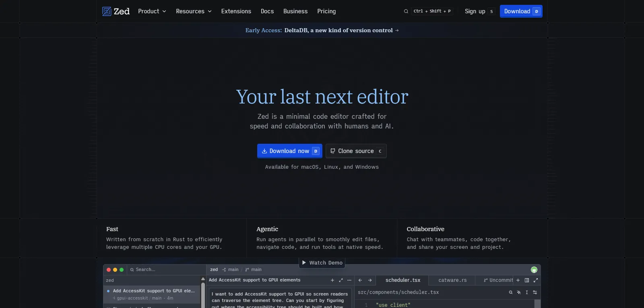The image size is (644, 308).
Task: Click the text cursor selection icon
Action: click(527, 292)
